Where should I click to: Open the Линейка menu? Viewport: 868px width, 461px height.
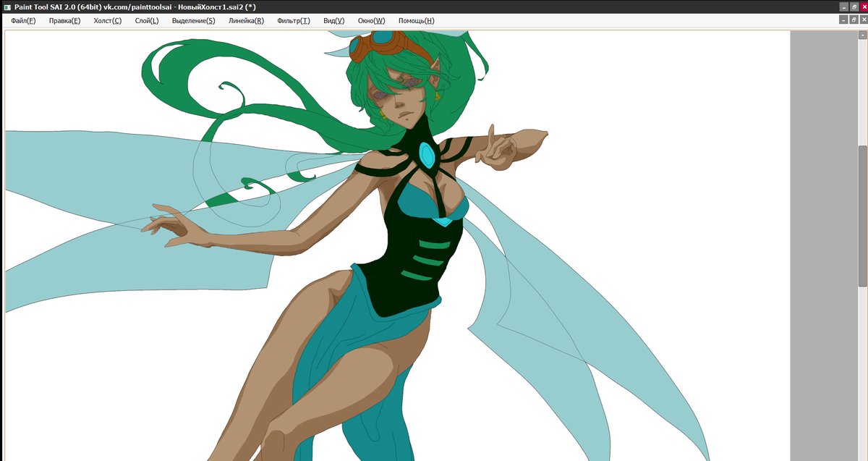click(246, 21)
